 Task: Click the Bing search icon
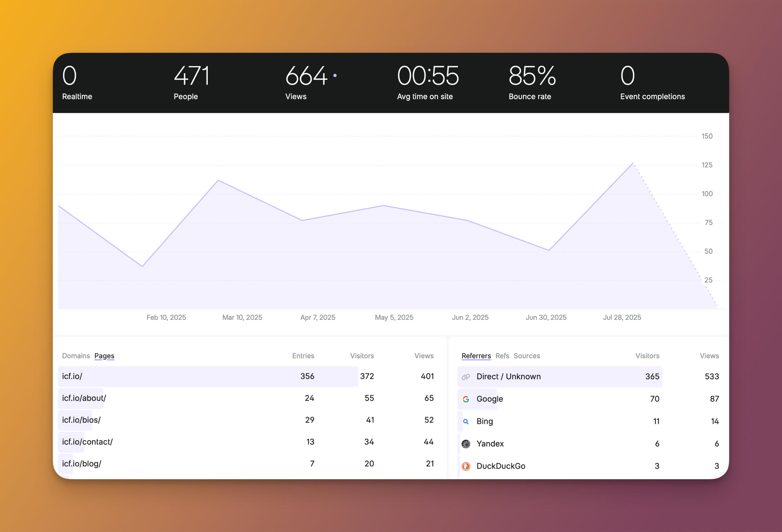tap(466, 421)
